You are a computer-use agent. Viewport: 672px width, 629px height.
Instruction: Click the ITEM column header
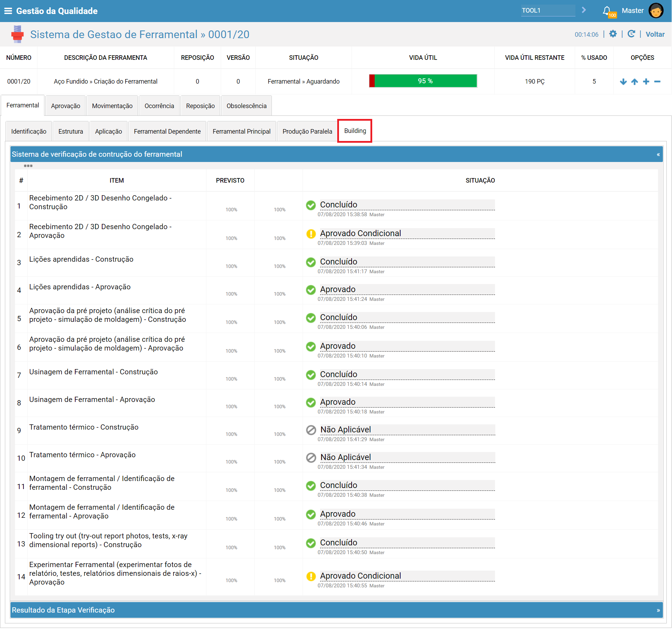pos(116,181)
